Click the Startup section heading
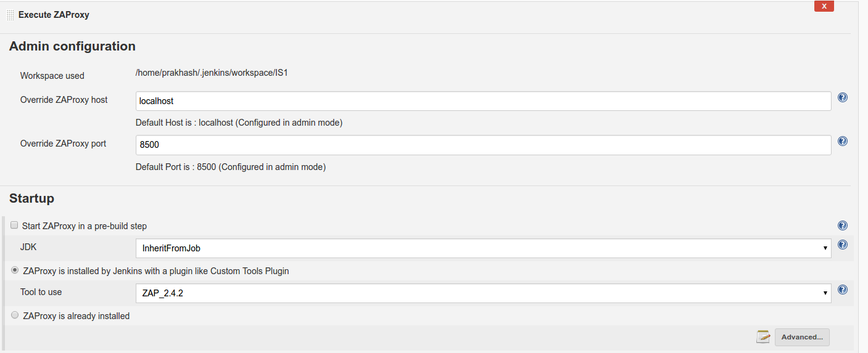Image resolution: width=868 pixels, height=353 pixels. click(x=31, y=198)
